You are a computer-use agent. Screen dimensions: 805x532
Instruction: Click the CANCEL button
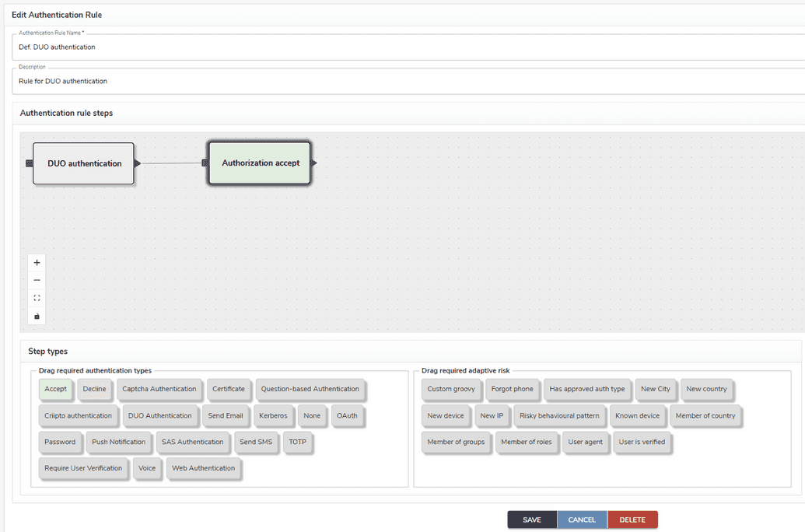(582, 519)
